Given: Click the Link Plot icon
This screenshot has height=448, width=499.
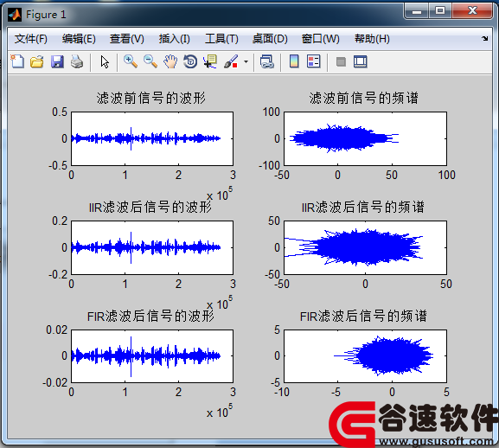Looking at the screenshot, I should (266, 61).
